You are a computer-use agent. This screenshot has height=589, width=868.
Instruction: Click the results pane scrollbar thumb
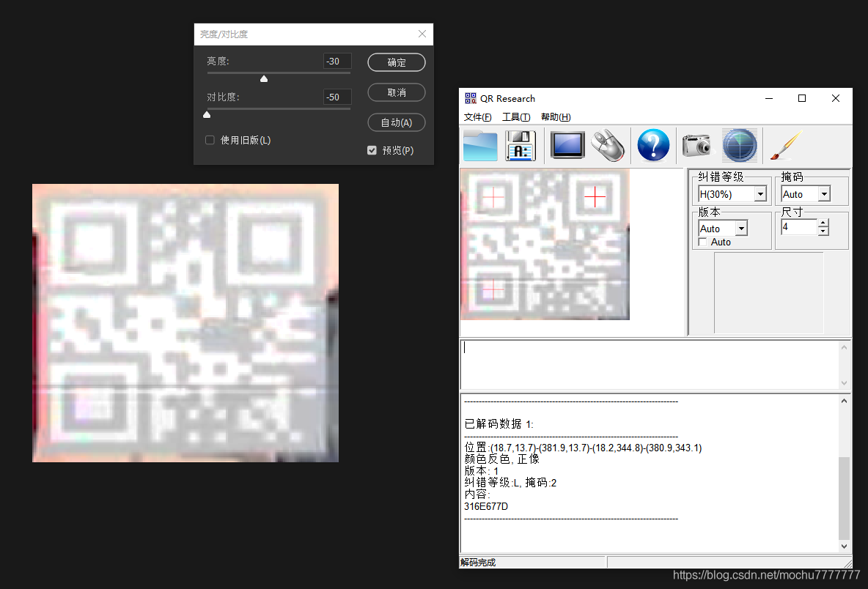[x=844, y=497]
